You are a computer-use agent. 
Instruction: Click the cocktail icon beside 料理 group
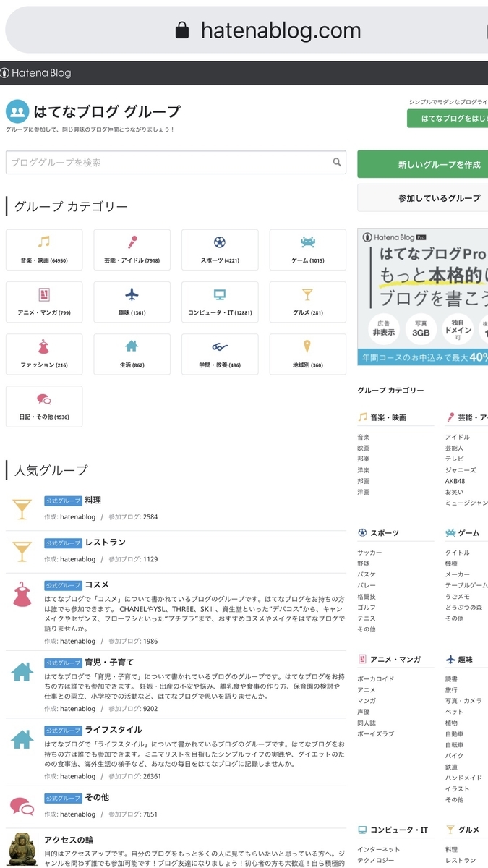[x=22, y=509]
